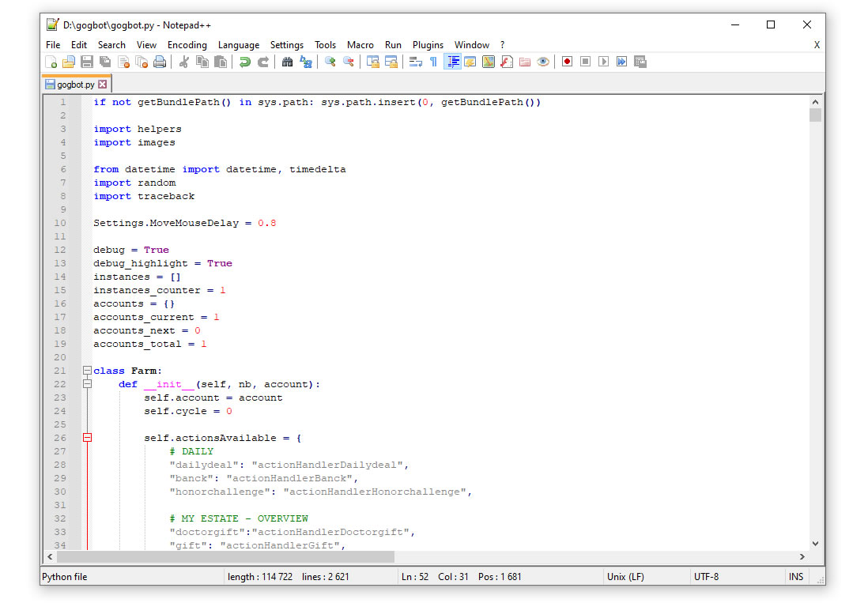Toggle Show All Characters pilcrow button
Viewport: 868px width, 603px height.
(433, 62)
